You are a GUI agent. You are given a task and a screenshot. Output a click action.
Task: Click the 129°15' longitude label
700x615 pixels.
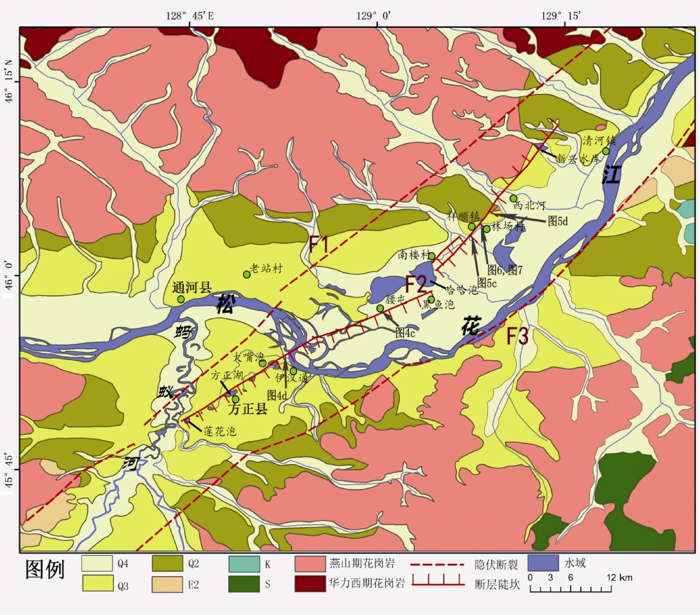(x=561, y=16)
